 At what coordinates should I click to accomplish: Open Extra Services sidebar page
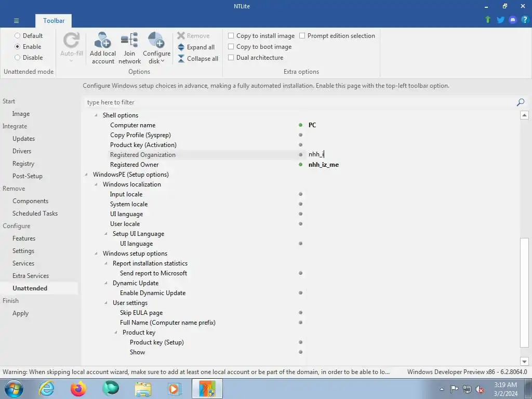(31, 276)
